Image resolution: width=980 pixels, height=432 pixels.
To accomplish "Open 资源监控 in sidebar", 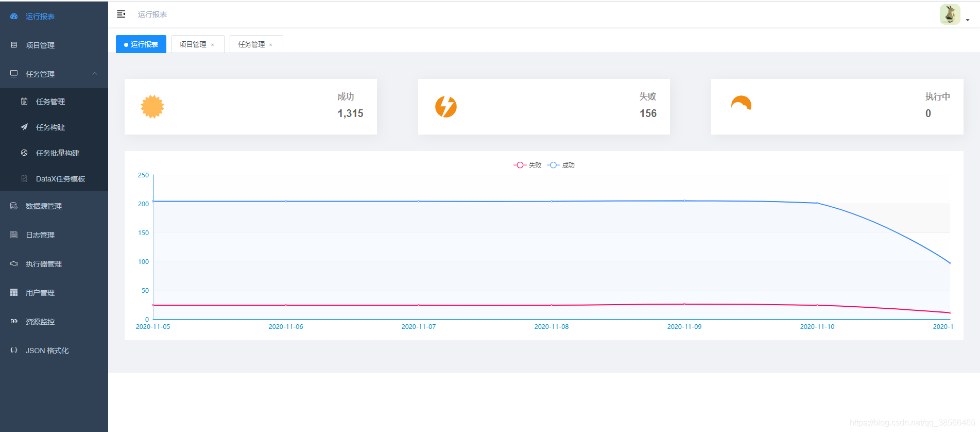I will (x=40, y=322).
